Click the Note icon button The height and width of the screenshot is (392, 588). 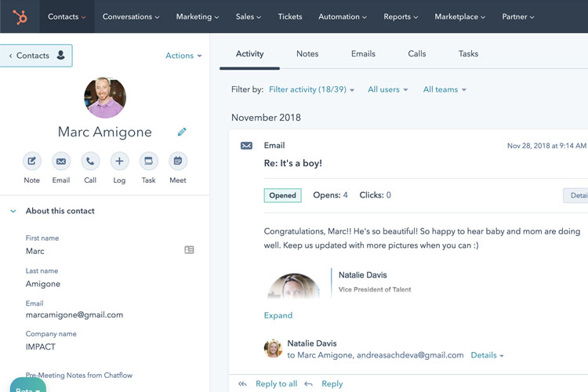(31, 162)
